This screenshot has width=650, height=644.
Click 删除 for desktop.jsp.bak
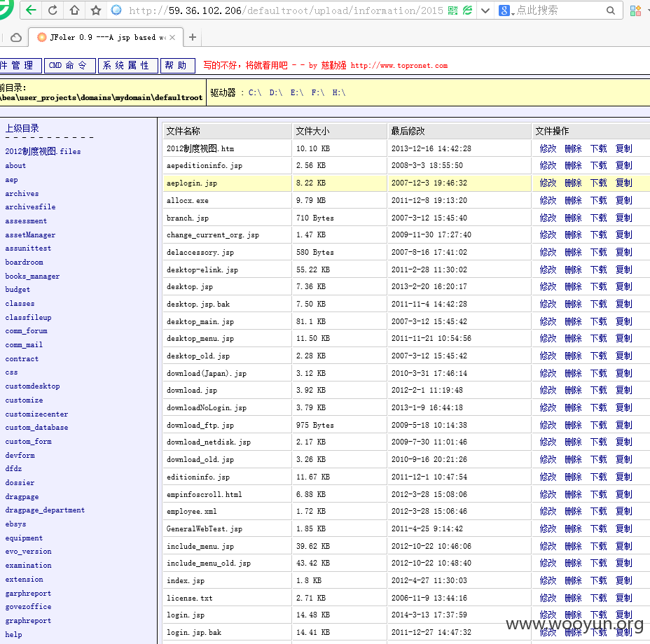pos(573,304)
